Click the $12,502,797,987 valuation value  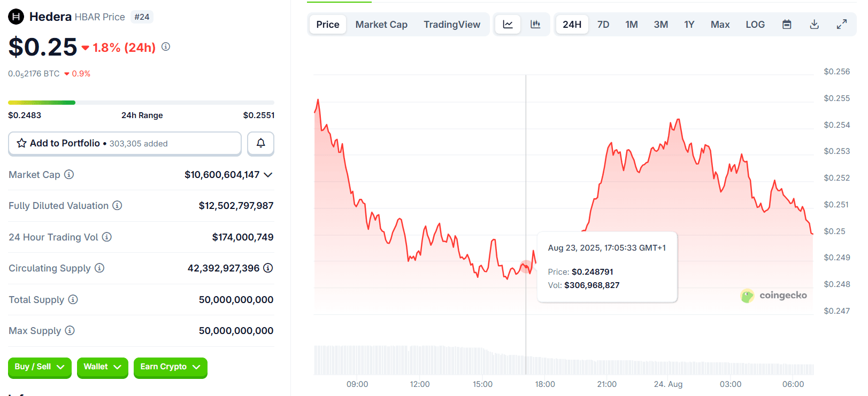coord(236,206)
